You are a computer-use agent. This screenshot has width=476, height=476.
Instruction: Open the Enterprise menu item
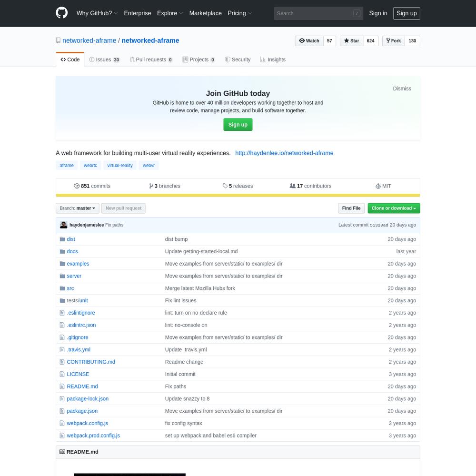(x=137, y=13)
